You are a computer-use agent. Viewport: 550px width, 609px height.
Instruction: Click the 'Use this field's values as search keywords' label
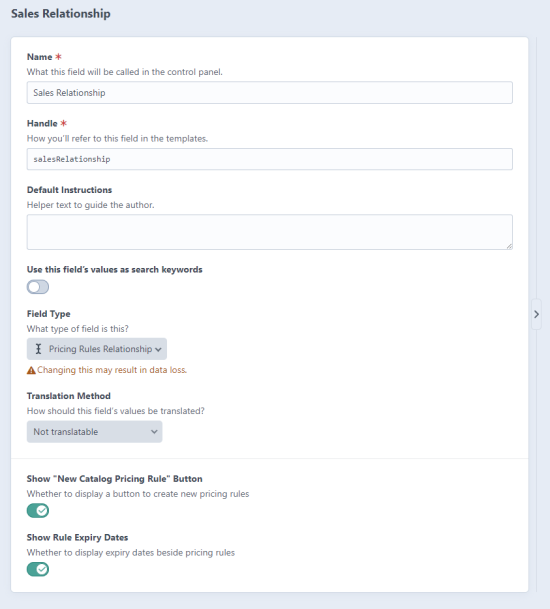[115, 270]
